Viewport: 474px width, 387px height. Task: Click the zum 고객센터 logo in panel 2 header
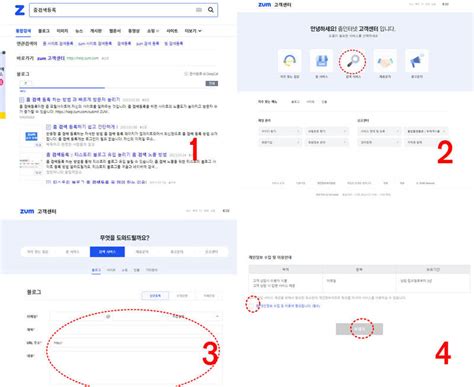[x=275, y=5]
